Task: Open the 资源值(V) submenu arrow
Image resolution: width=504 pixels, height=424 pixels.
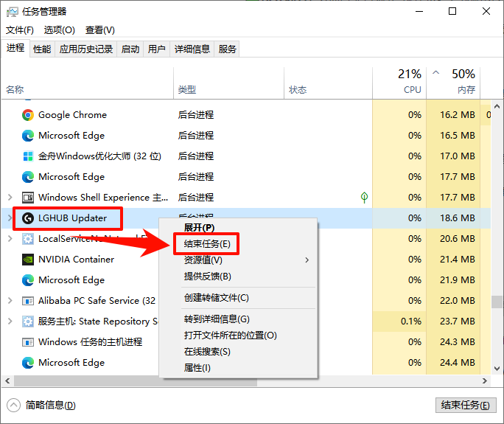Action: click(307, 260)
